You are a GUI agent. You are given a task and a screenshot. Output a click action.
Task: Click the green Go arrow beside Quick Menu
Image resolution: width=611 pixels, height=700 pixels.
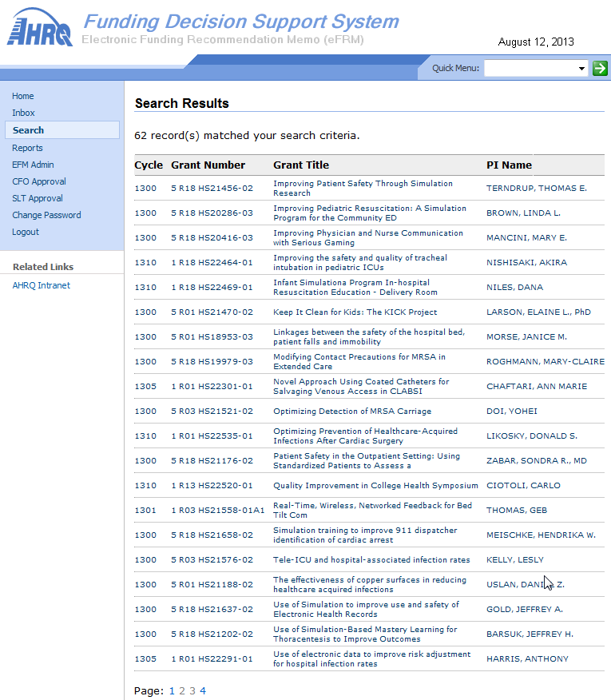point(600,68)
